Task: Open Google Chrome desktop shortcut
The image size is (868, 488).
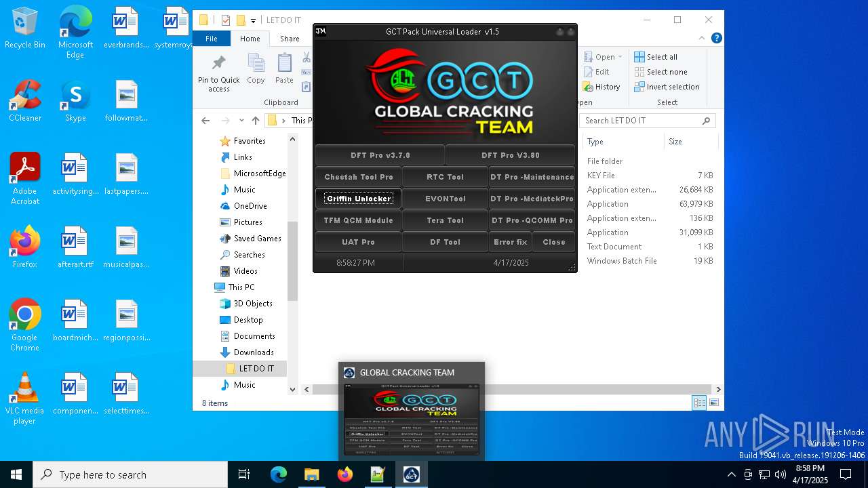Action: coord(25,325)
